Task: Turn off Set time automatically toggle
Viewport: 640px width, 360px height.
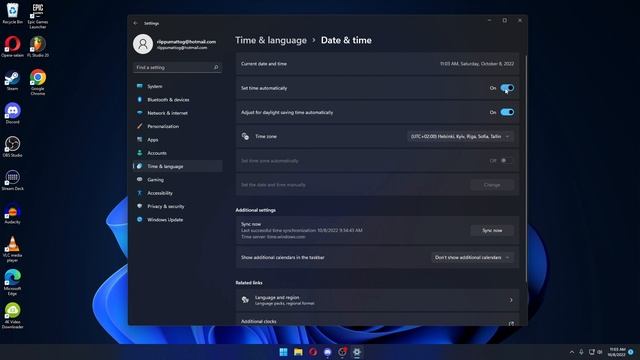Action: click(507, 88)
